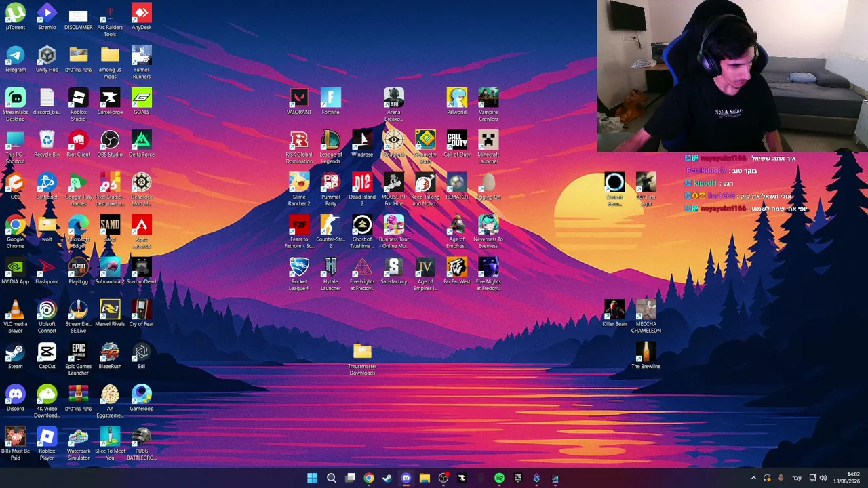Image resolution: width=868 pixels, height=488 pixels.
Task: Open the AnyDesk shortcut
Action: pos(141,18)
